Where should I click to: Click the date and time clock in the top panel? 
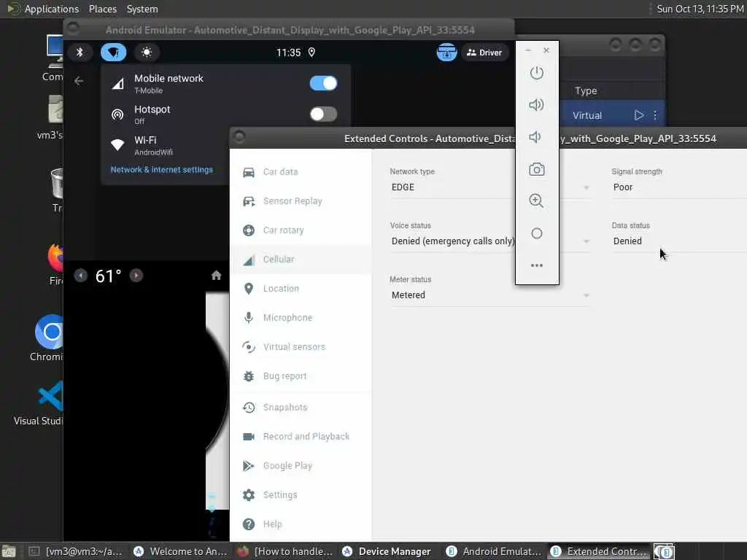click(700, 9)
